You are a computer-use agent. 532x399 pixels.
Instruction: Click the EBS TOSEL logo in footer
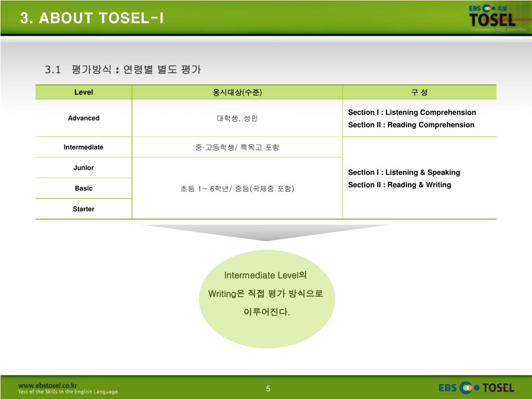point(476,388)
